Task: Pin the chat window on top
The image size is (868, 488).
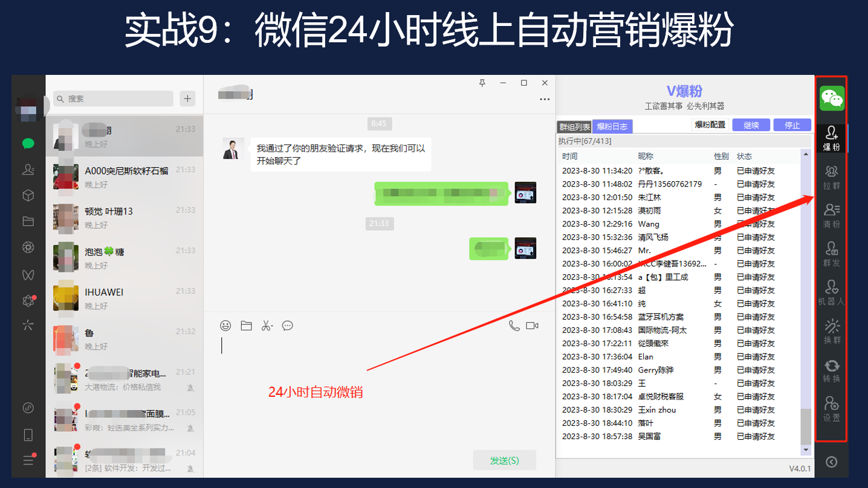Action: click(482, 83)
